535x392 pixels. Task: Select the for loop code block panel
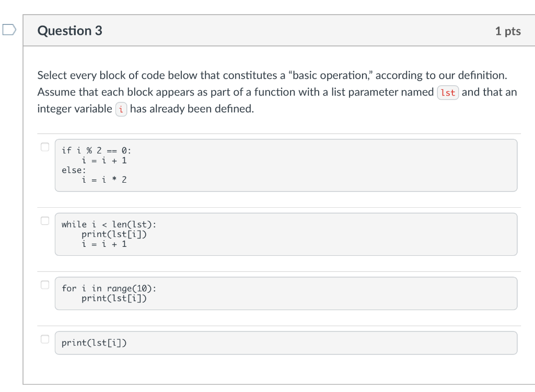(286, 293)
